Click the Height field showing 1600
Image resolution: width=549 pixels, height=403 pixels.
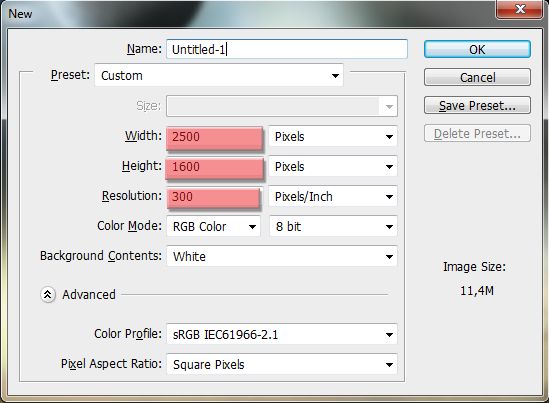pos(214,168)
